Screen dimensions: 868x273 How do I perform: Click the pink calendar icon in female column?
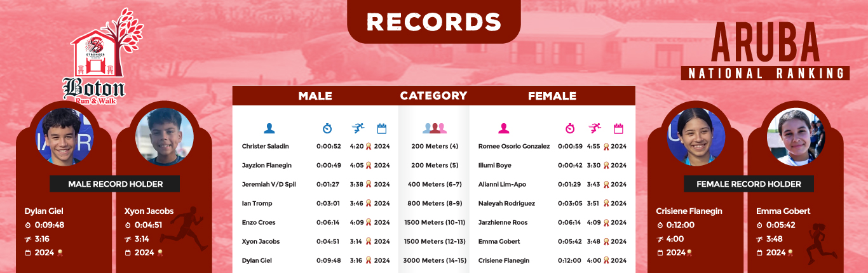tap(618, 128)
